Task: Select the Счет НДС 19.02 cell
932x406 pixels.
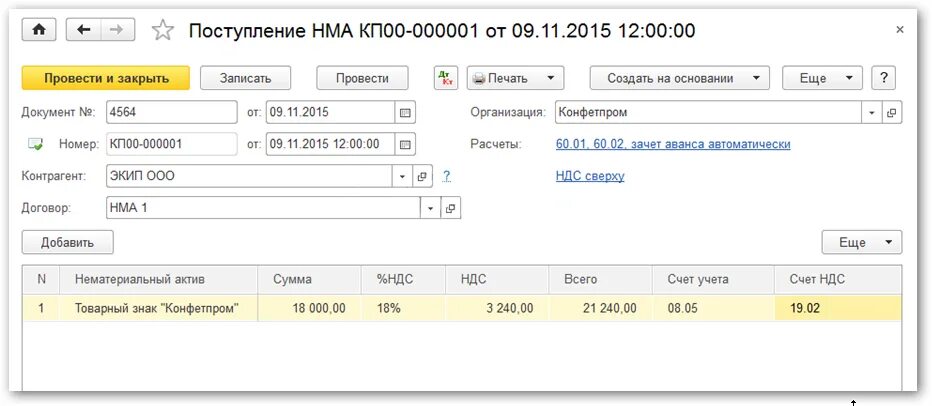Action: [836, 308]
